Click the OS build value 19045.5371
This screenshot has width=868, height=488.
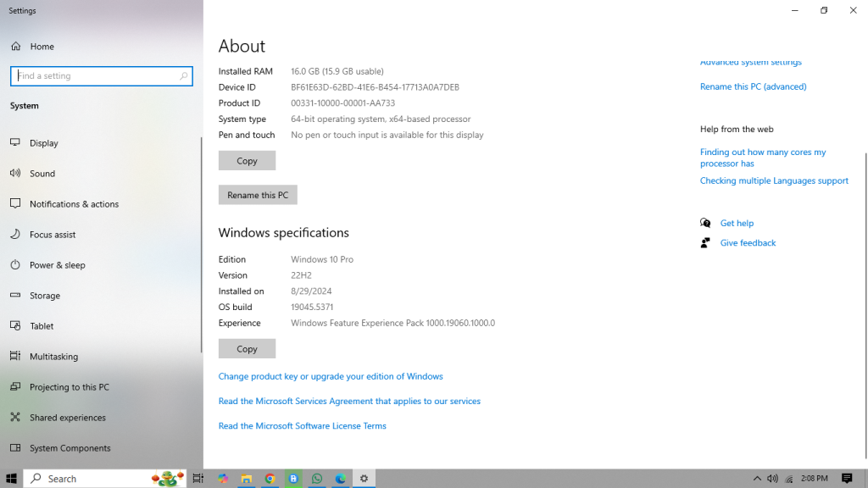pyautogui.click(x=312, y=307)
